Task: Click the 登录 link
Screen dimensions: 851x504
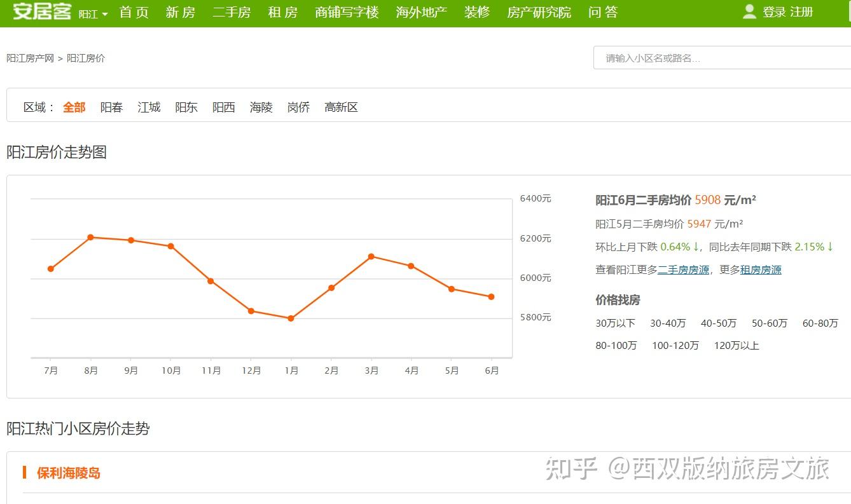Action: (x=775, y=12)
